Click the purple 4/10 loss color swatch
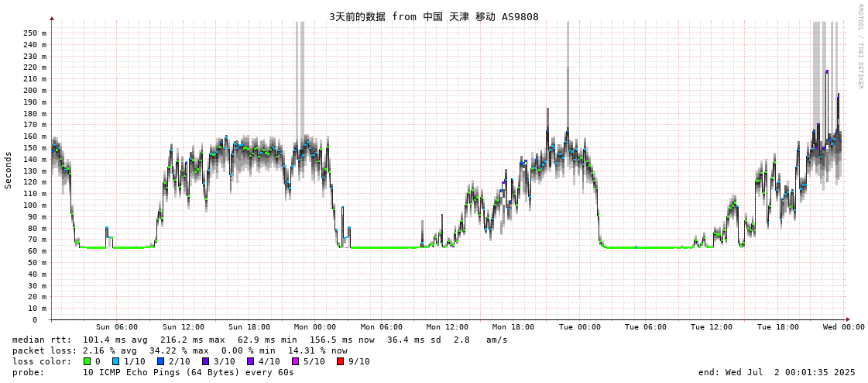Screen dimensions: 868x383 coord(252,361)
